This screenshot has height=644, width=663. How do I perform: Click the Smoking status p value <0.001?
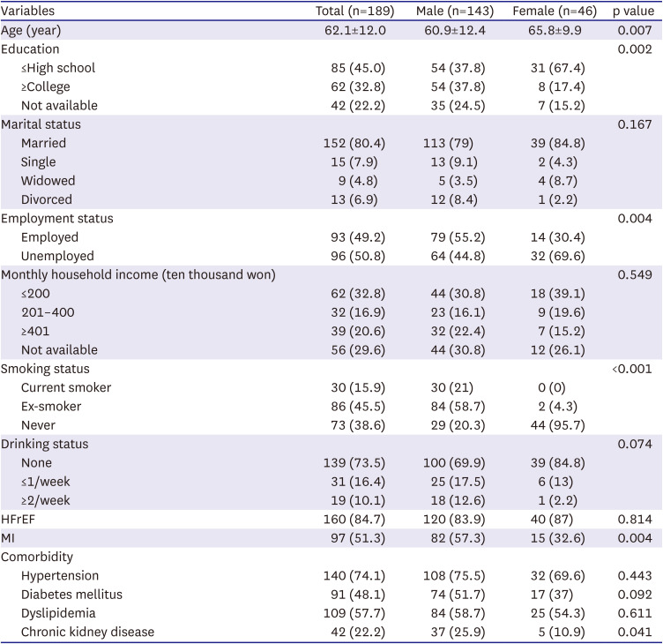tap(631, 369)
